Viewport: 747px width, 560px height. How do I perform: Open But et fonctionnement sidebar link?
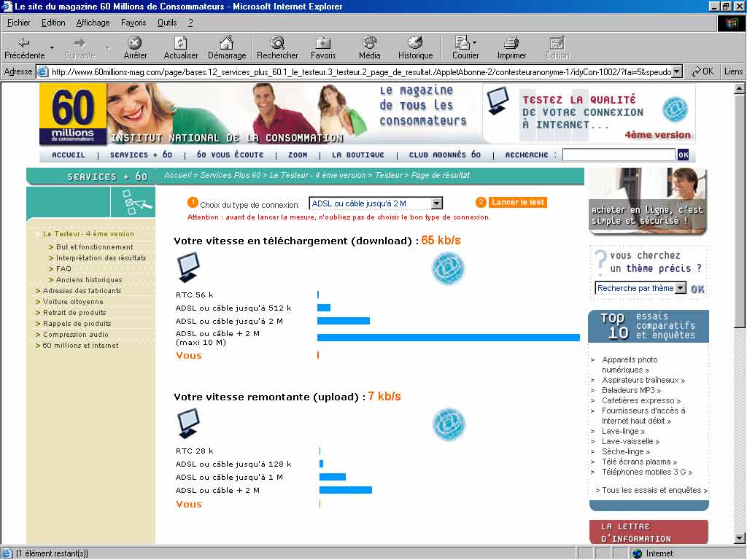pyautogui.click(x=94, y=246)
